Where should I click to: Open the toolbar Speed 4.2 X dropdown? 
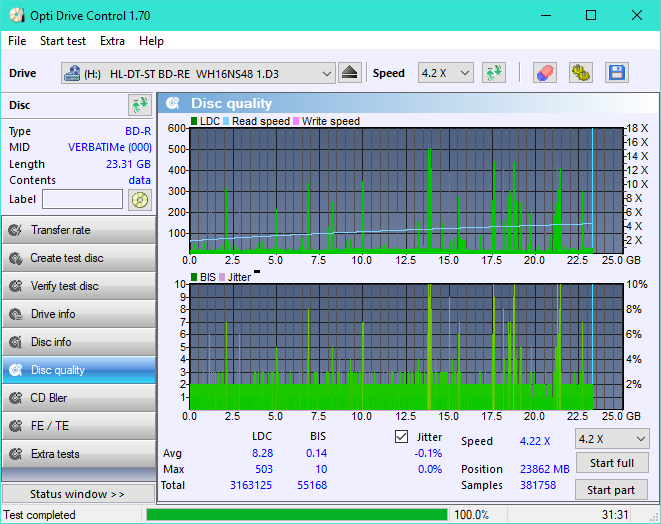tap(446, 73)
